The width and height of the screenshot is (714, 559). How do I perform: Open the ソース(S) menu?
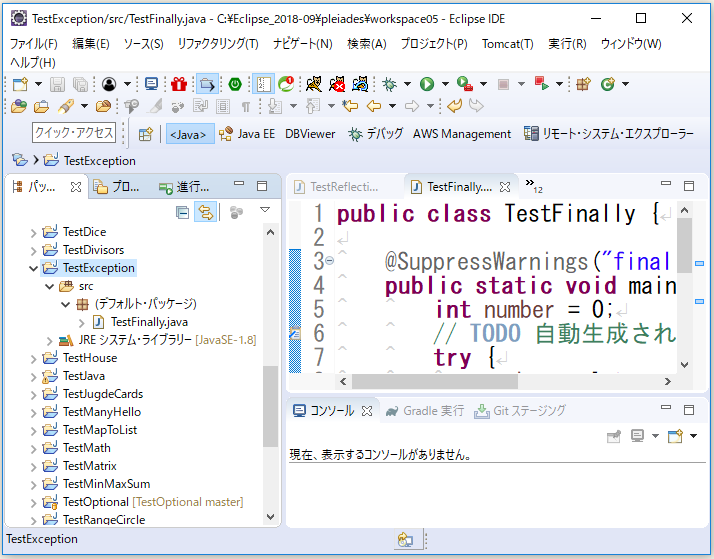click(144, 44)
